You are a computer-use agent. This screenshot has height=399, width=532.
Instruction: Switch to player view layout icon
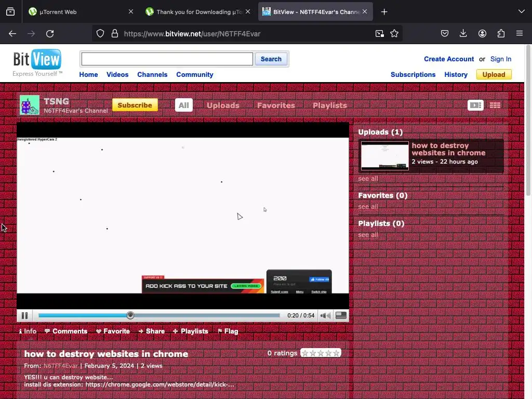(476, 105)
